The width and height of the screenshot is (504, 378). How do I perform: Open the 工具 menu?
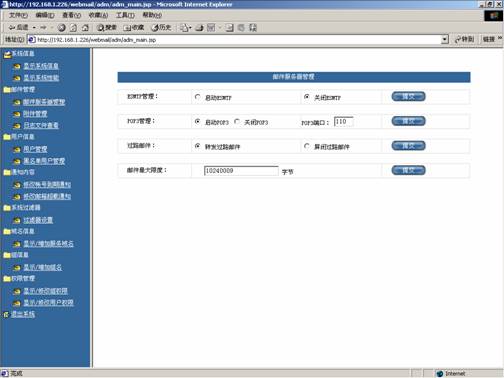[x=125, y=15]
